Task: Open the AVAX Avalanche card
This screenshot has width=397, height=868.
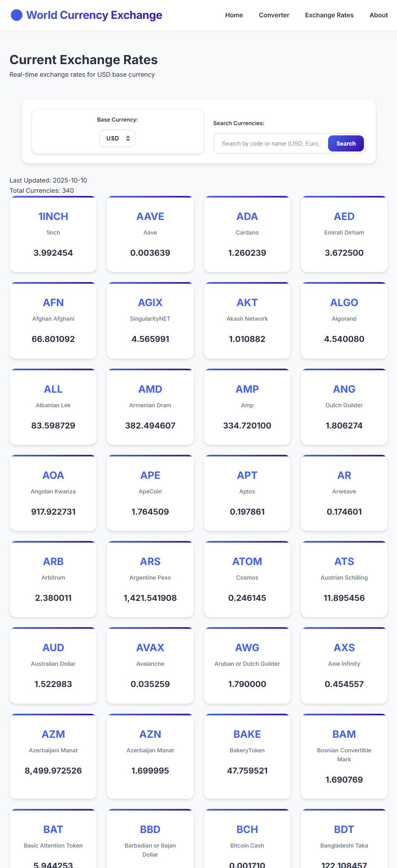Action: [150, 665]
